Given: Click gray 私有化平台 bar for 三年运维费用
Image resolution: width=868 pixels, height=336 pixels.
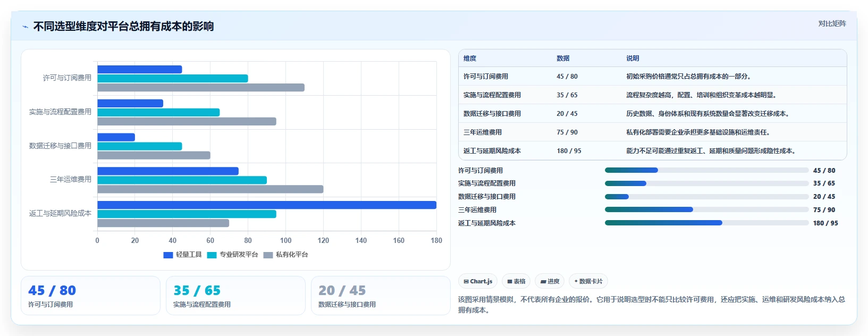Looking at the screenshot, I should tap(210, 189).
